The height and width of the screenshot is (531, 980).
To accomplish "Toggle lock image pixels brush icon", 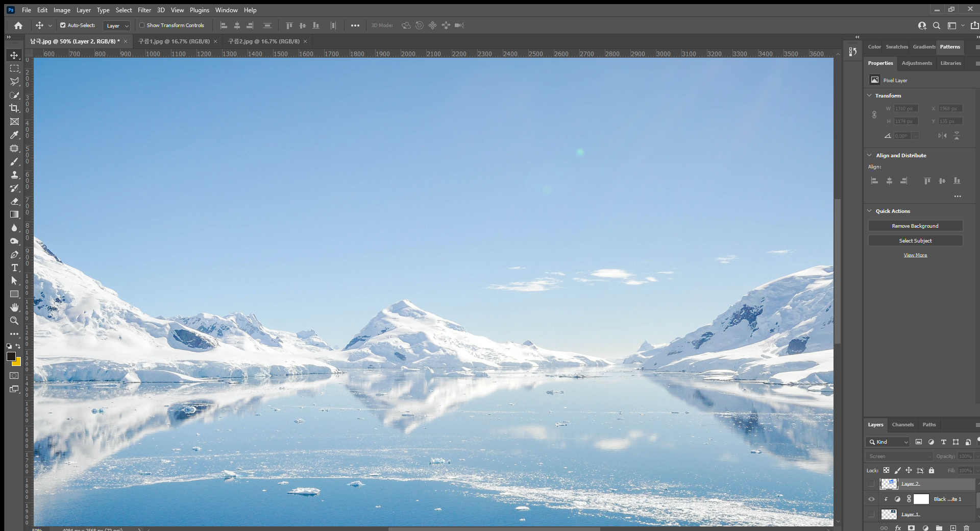I will 897,470.
